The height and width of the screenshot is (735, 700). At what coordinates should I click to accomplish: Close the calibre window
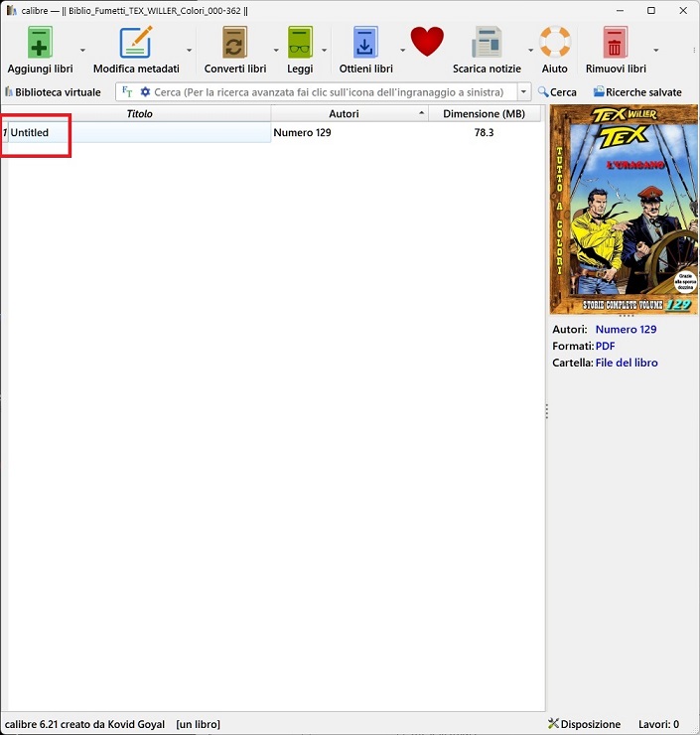point(683,10)
